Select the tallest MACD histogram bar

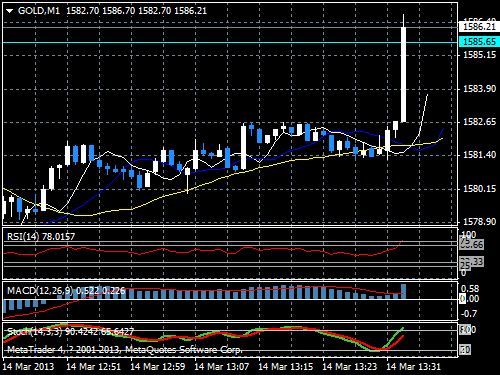click(x=403, y=291)
